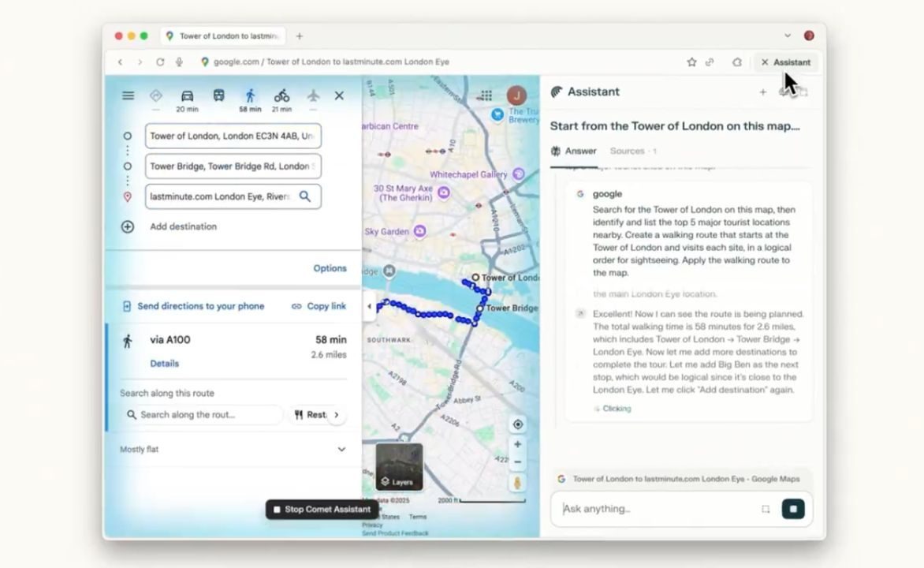Screen dimensions: 924x568
Task: Select the walking travel mode
Action: 250,96
